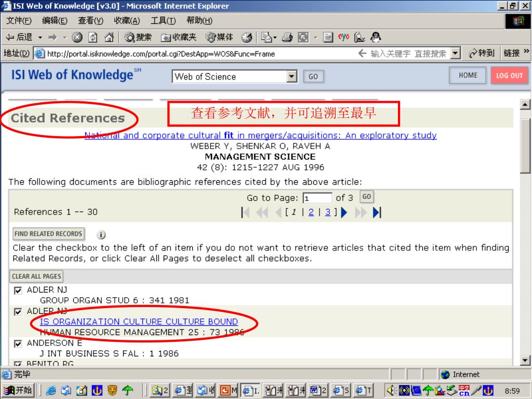
Task: Click the 中文 CN input method tray icon
Action: pyautogui.click(x=464, y=391)
